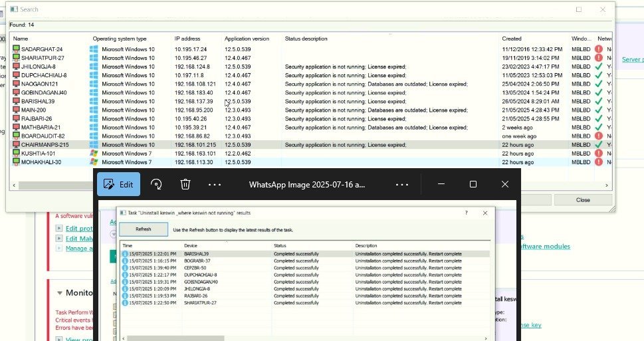
Task: Click the computer icon beside NAOGAON121
Action: (x=16, y=84)
